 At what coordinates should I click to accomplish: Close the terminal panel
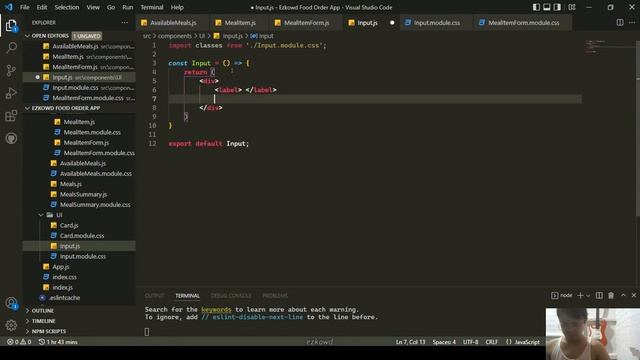[x=633, y=295]
